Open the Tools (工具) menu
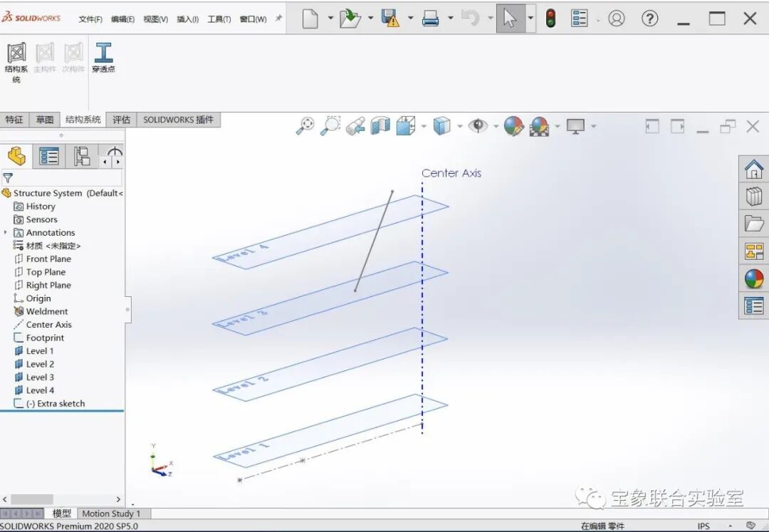 (219, 19)
